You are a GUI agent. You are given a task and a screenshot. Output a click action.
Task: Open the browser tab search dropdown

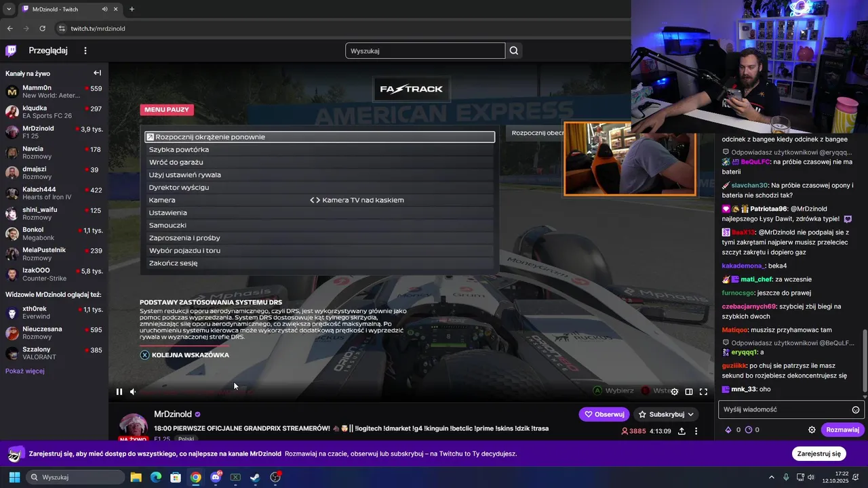8,9
